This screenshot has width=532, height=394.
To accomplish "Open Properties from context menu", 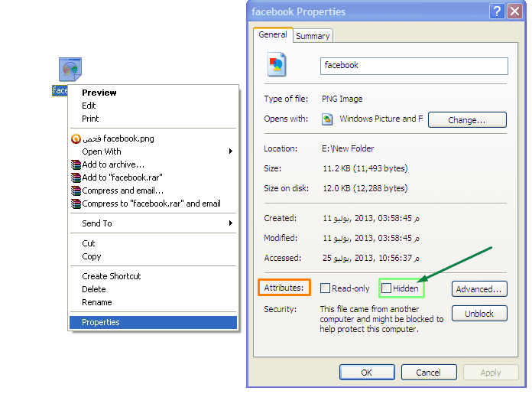I will [x=153, y=322].
